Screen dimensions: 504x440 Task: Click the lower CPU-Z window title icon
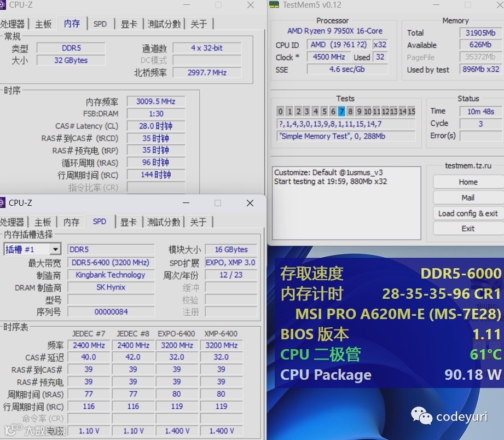pyautogui.click(x=2, y=203)
